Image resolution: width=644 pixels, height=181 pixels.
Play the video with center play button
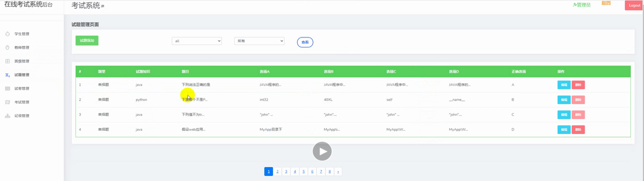(x=322, y=151)
